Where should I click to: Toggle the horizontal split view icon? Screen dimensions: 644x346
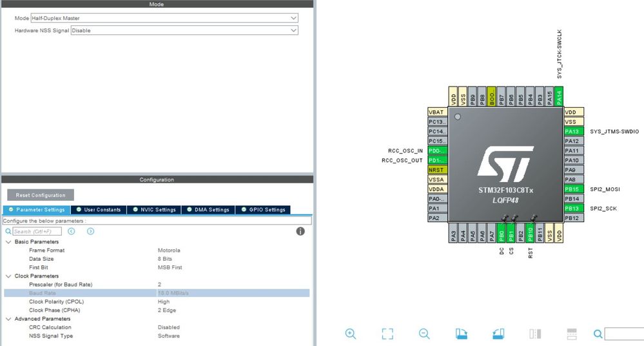coord(572,334)
